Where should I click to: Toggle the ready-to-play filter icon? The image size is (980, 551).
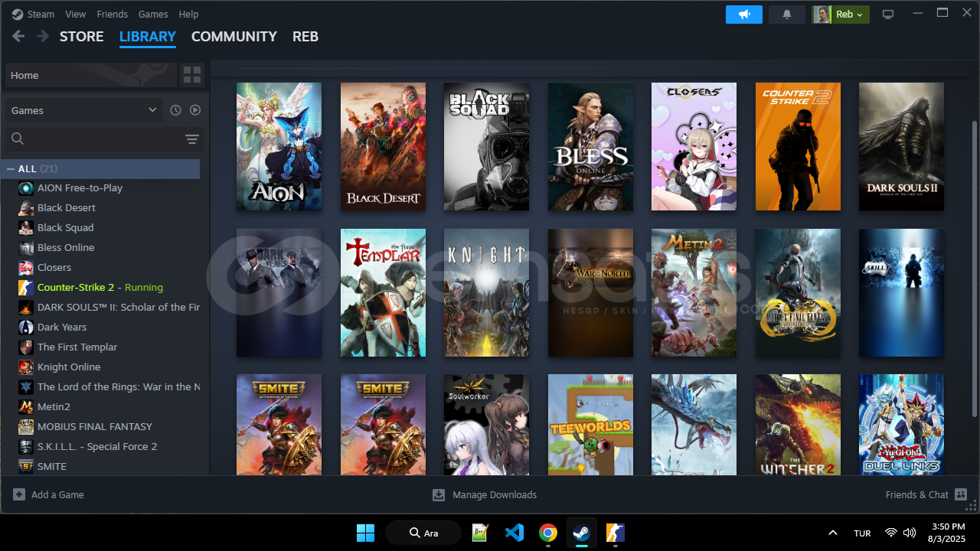(x=195, y=110)
